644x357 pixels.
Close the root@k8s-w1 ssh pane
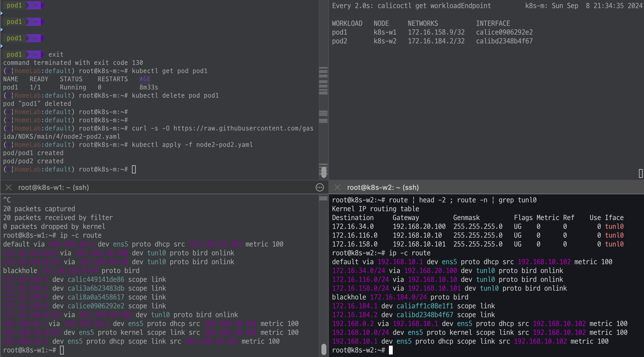pyautogui.click(x=9, y=187)
